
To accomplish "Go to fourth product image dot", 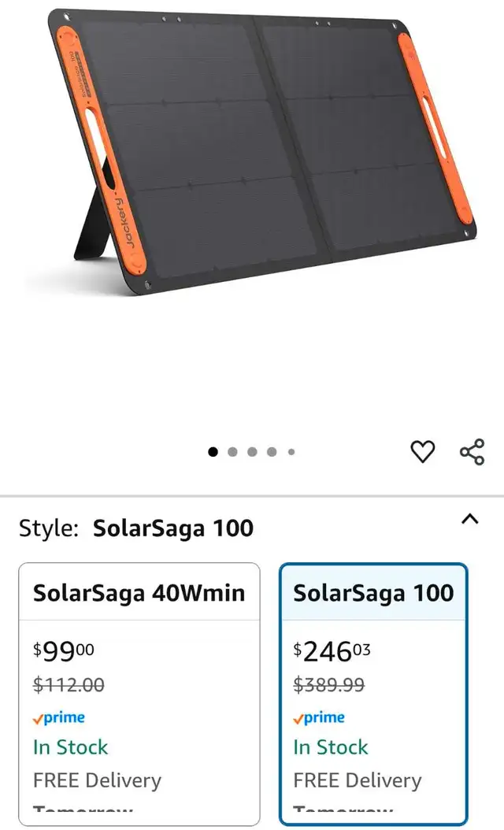I will click(272, 451).
